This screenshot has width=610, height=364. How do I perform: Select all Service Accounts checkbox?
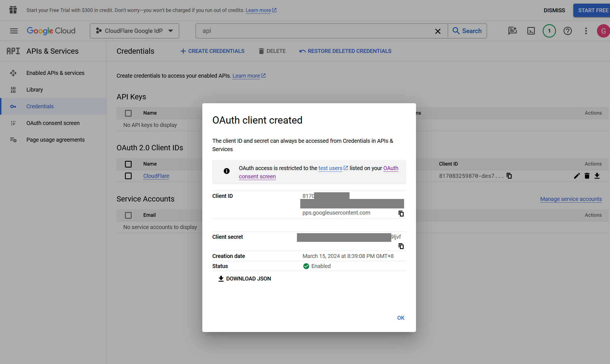tap(128, 215)
